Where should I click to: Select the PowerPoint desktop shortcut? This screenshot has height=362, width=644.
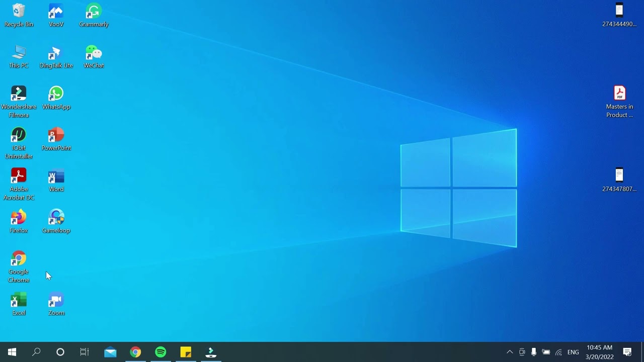pyautogui.click(x=56, y=139)
